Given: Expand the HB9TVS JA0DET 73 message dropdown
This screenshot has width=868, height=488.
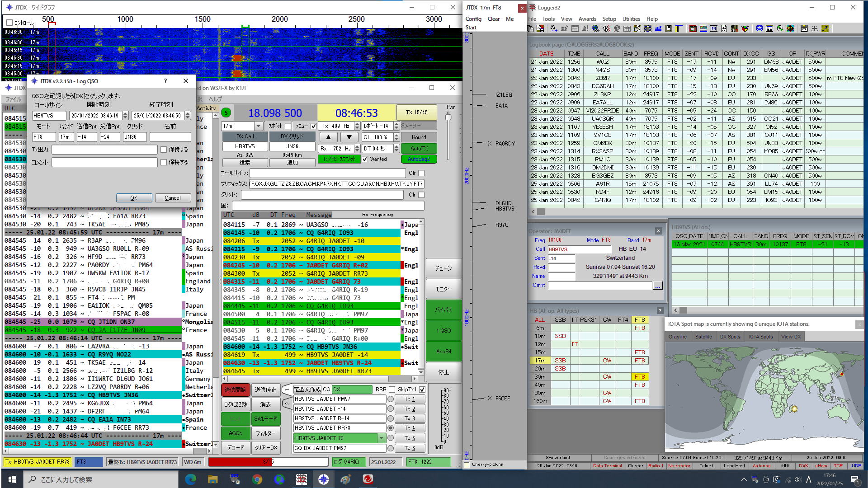Looking at the screenshot, I should pyautogui.click(x=381, y=438).
